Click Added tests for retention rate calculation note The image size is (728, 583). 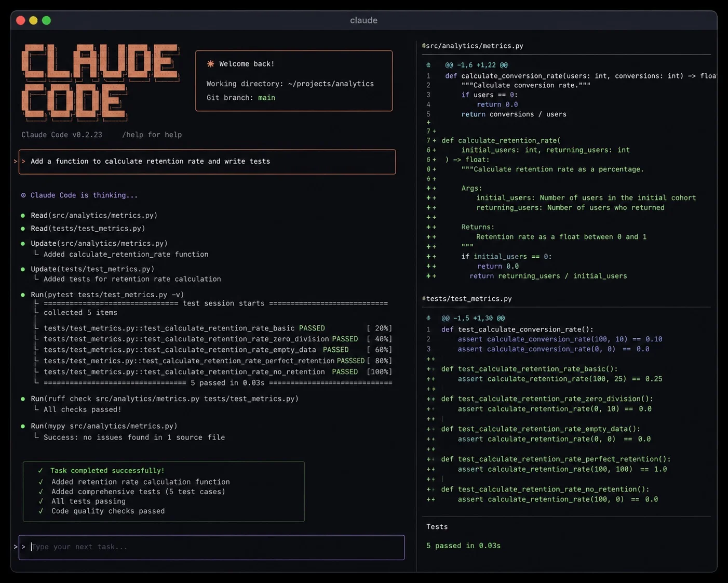132,280
